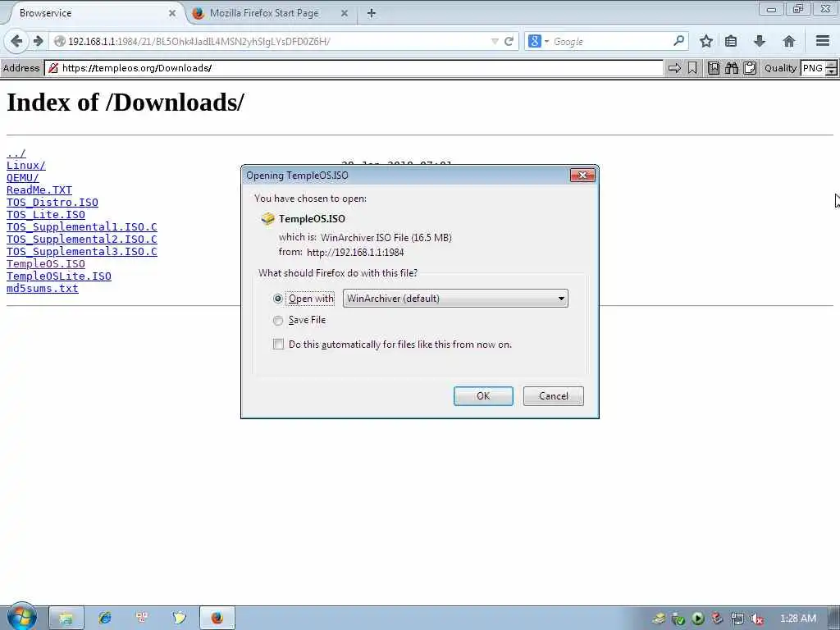Open the URL history dropdown arrow
This screenshot has width=840, height=630.
coord(495,41)
